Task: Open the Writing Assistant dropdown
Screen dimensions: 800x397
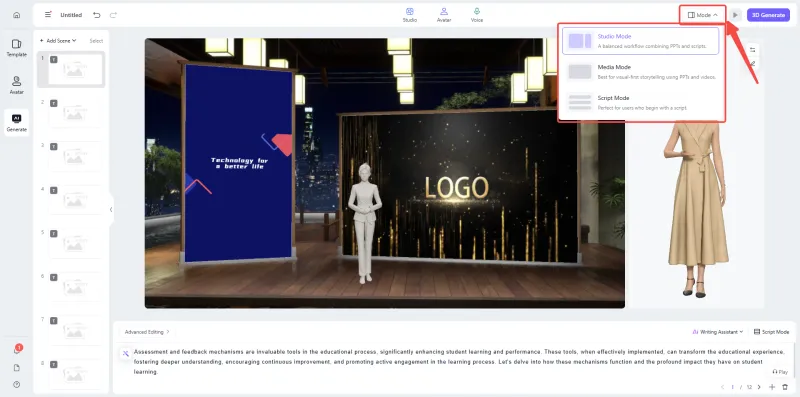Action: point(717,332)
